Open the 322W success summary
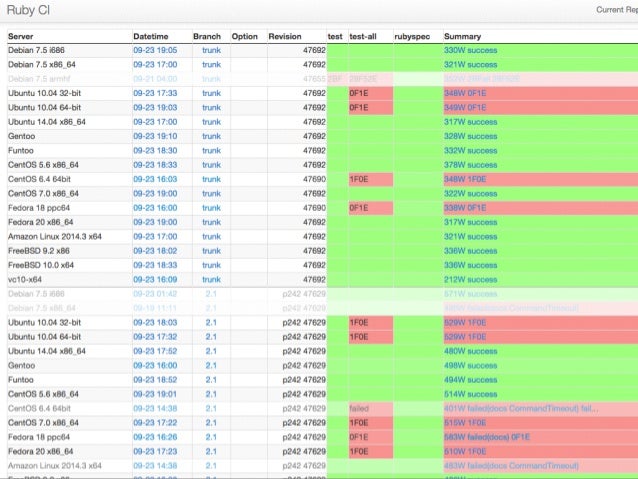638x479 pixels. pos(471,193)
